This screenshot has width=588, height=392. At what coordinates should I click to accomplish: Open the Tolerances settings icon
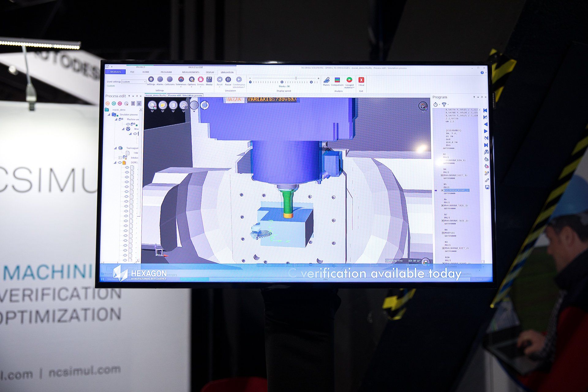(x=181, y=80)
